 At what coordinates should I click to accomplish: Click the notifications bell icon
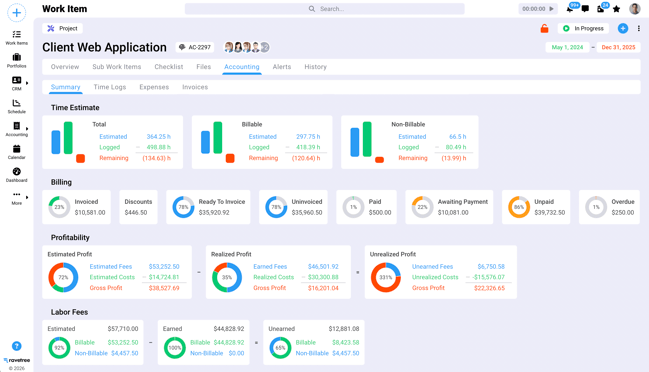[x=570, y=9]
